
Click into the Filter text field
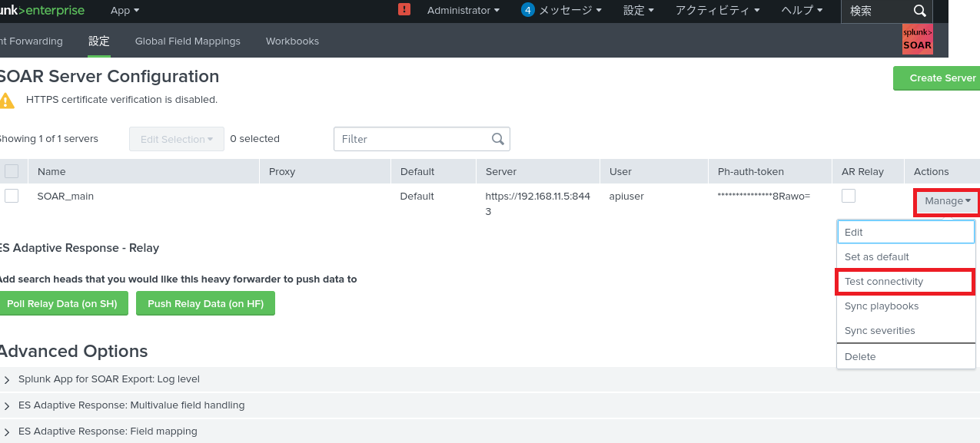point(411,139)
